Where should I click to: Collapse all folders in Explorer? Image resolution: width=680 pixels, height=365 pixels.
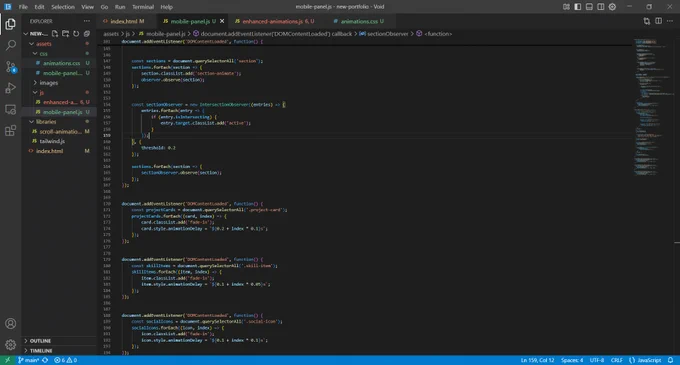point(87,33)
